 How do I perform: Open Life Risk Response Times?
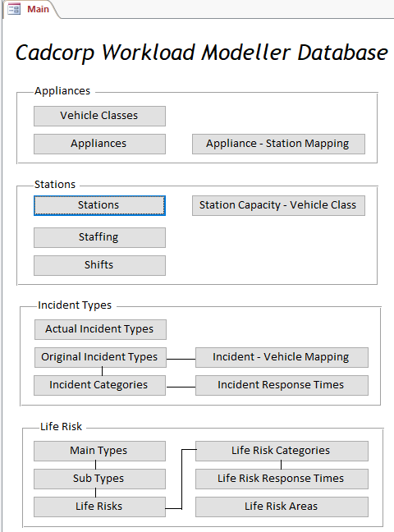[282, 479]
